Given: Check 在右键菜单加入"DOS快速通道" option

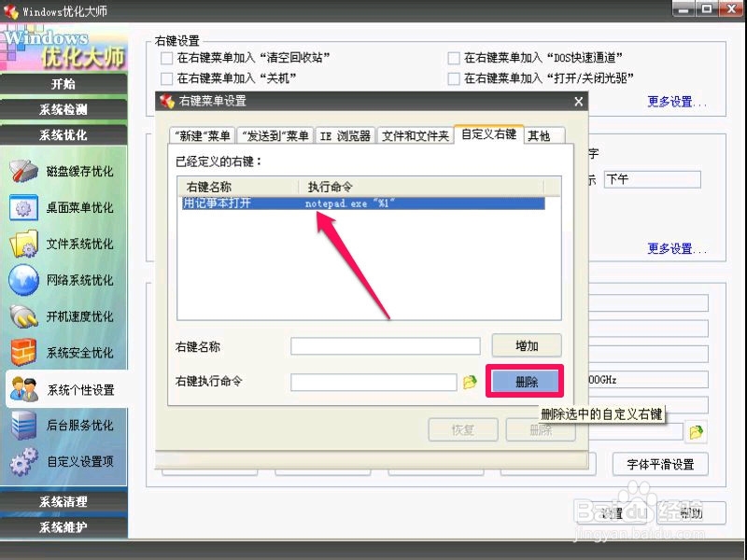Looking at the screenshot, I should coord(454,58).
